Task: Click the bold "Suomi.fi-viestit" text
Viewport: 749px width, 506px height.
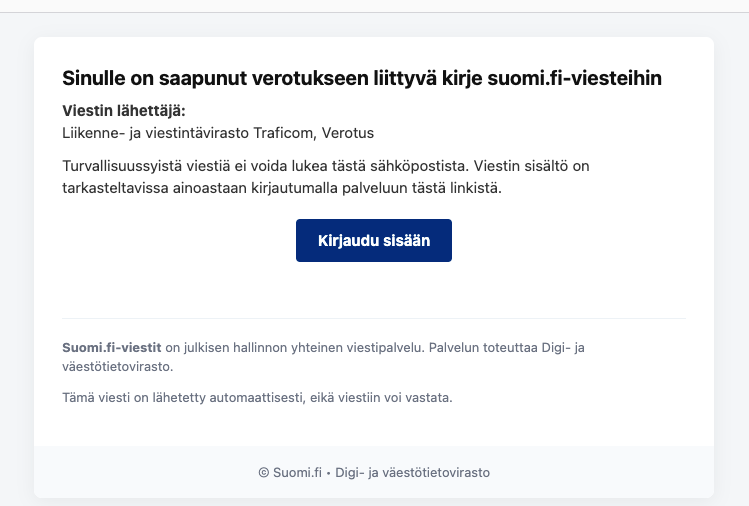Action: click(x=112, y=347)
